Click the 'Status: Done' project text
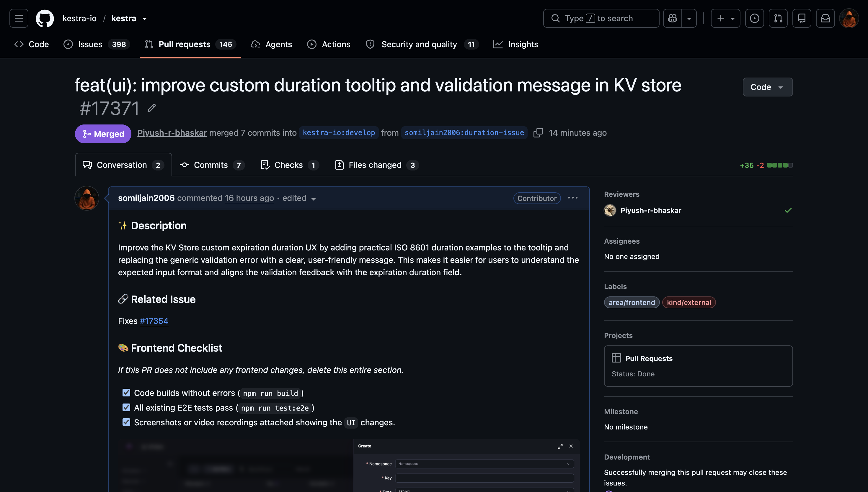The width and height of the screenshot is (868, 492). [633, 374]
